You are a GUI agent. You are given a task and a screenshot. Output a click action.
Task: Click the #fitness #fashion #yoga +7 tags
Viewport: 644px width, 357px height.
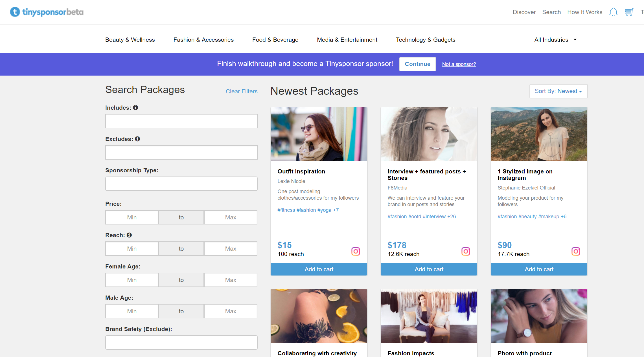(308, 210)
